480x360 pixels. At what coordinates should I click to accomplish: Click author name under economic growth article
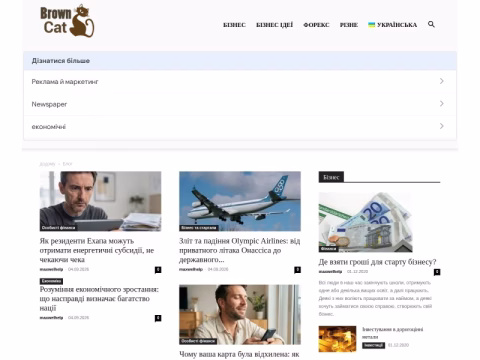point(51,318)
